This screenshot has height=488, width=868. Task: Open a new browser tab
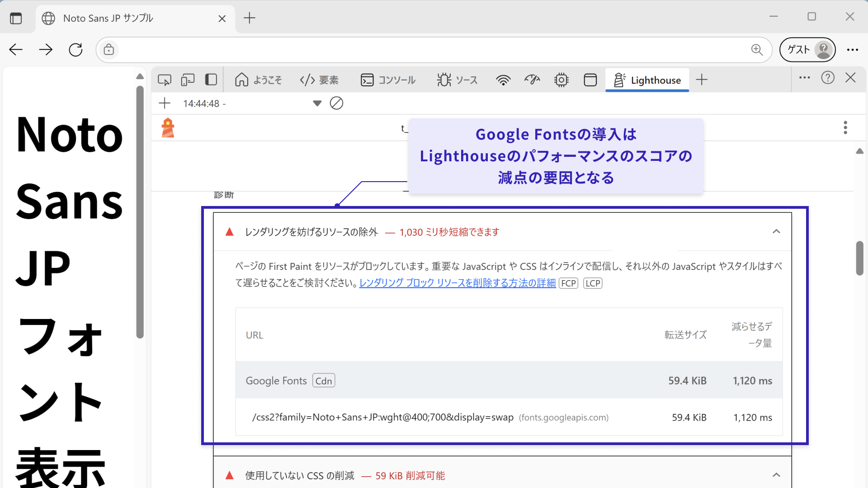[x=250, y=18]
